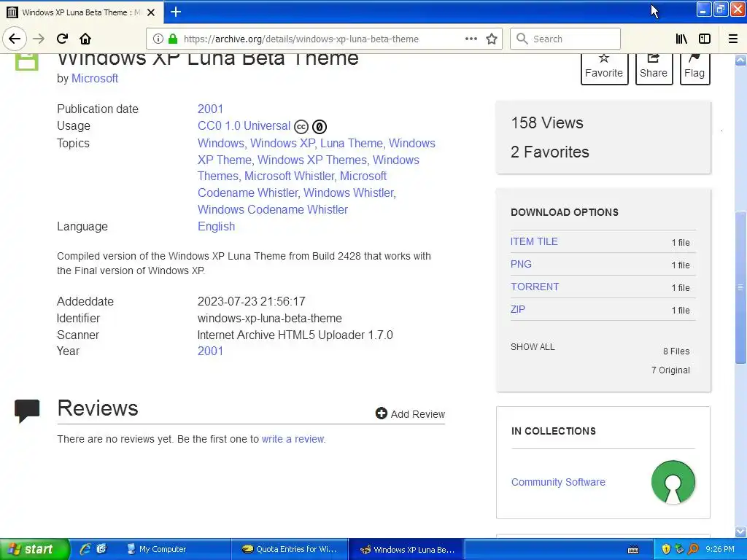Click the Community Software green logo thumbnail
Screen dimensions: 747x560
673,482
